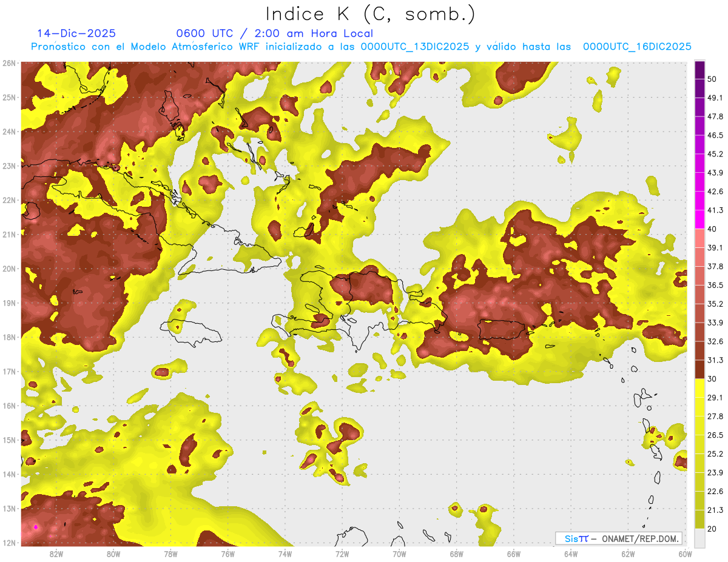
Task: Click the 26N latitude label
Action: pos(9,63)
